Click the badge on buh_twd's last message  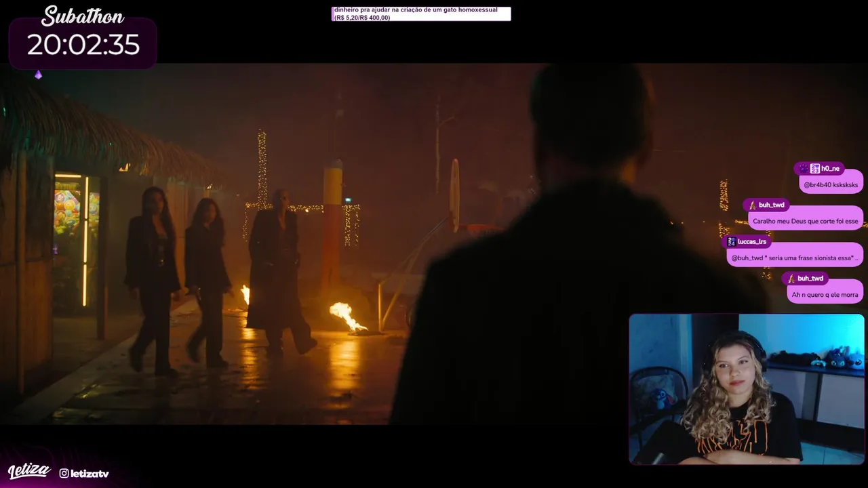pyautogui.click(x=791, y=279)
